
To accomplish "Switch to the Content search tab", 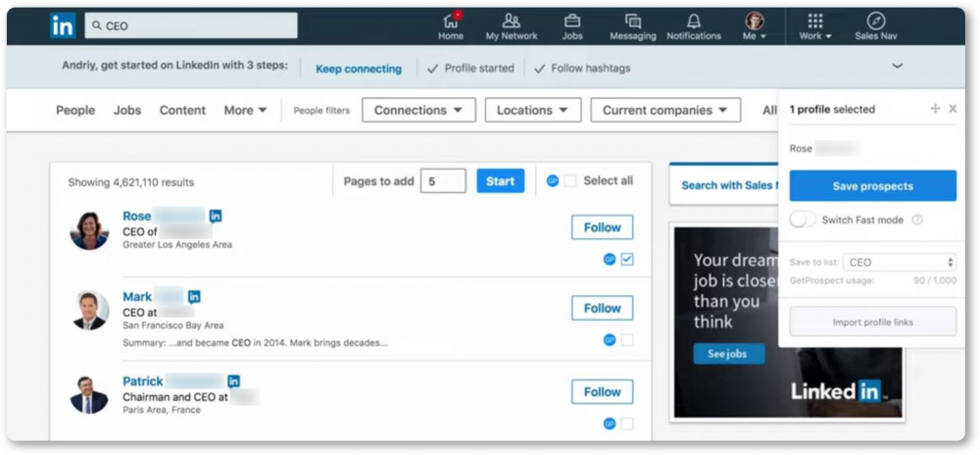I will [182, 110].
